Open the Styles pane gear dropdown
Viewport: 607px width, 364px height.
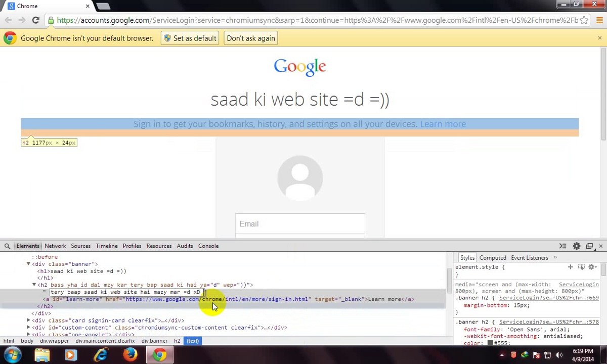[x=591, y=267]
